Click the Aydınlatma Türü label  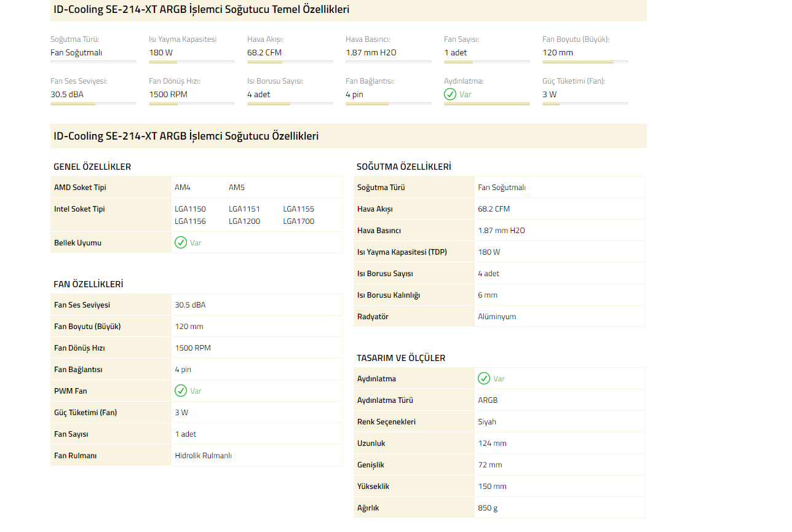pyautogui.click(x=385, y=400)
